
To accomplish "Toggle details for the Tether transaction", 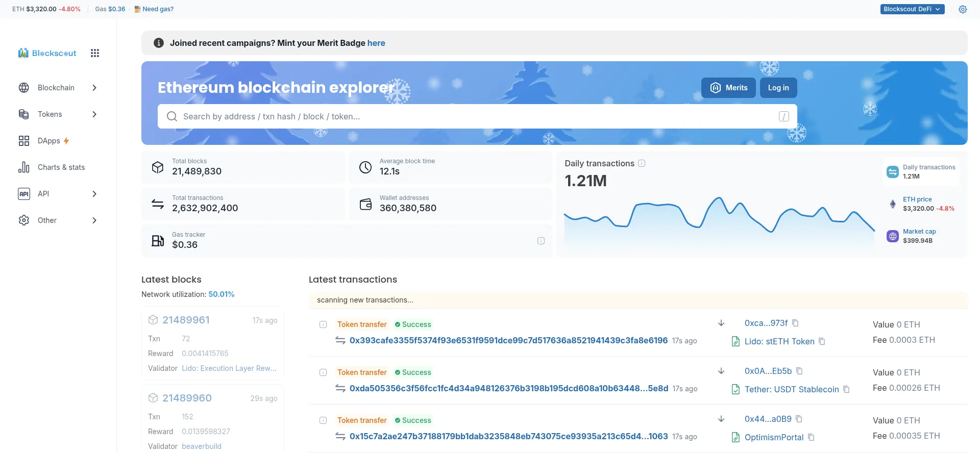I will tap(323, 372).
